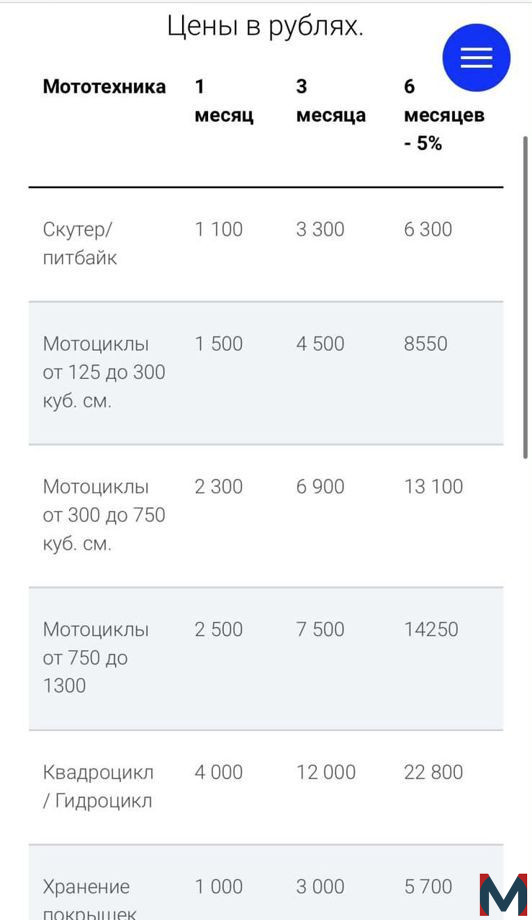Click the 8550 six-month price cell
The width and height of the screenshot is (532, 920).
click(x=425, y=343)
